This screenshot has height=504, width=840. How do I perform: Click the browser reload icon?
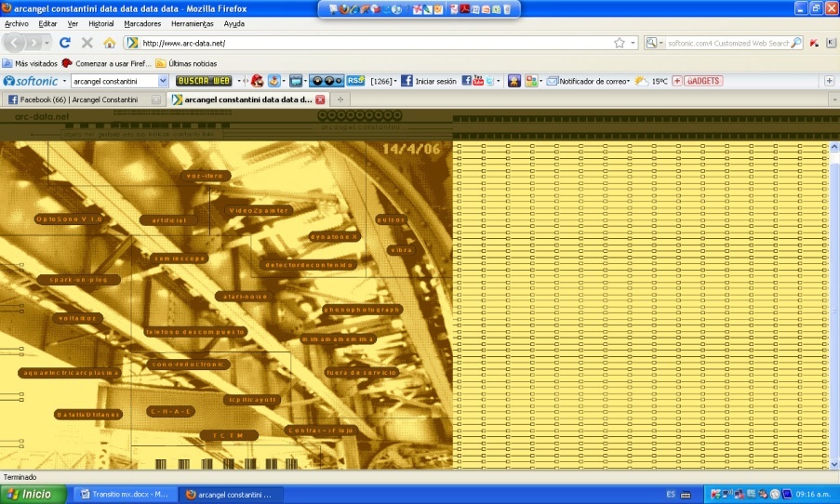click(x=65, y=43)
